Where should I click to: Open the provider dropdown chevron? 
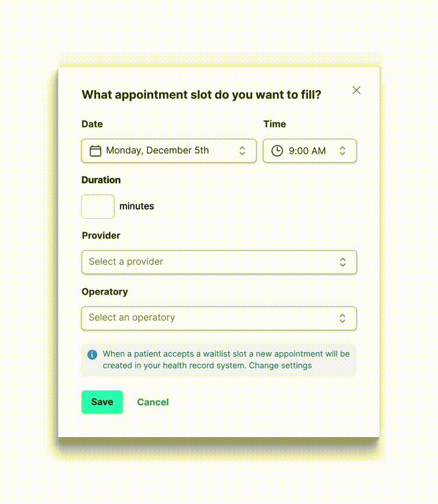(343, 262)
